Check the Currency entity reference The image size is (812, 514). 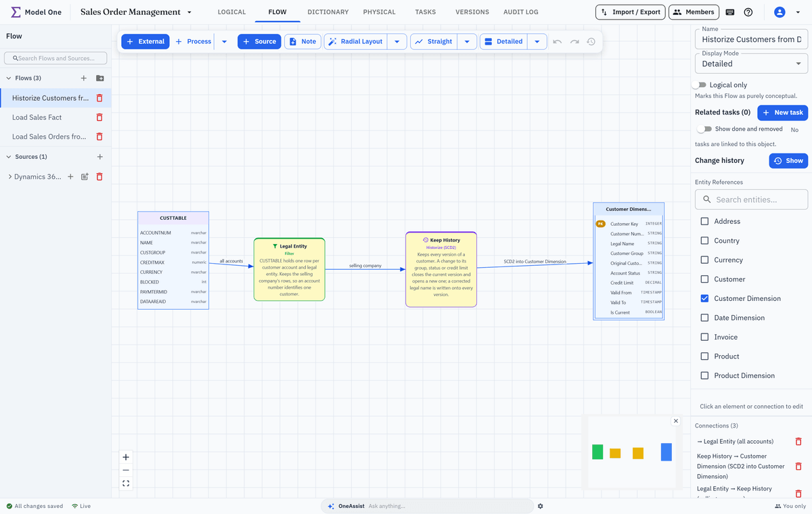click(x=704, y=260)
